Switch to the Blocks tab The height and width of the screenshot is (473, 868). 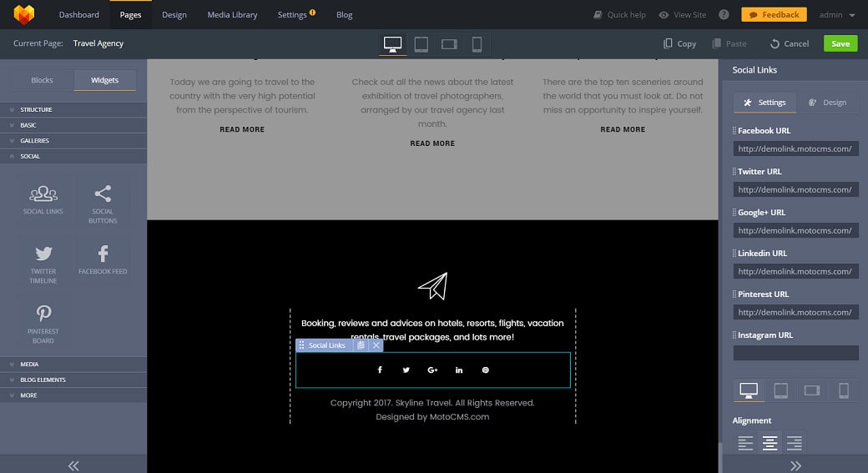tap(42, 80)
